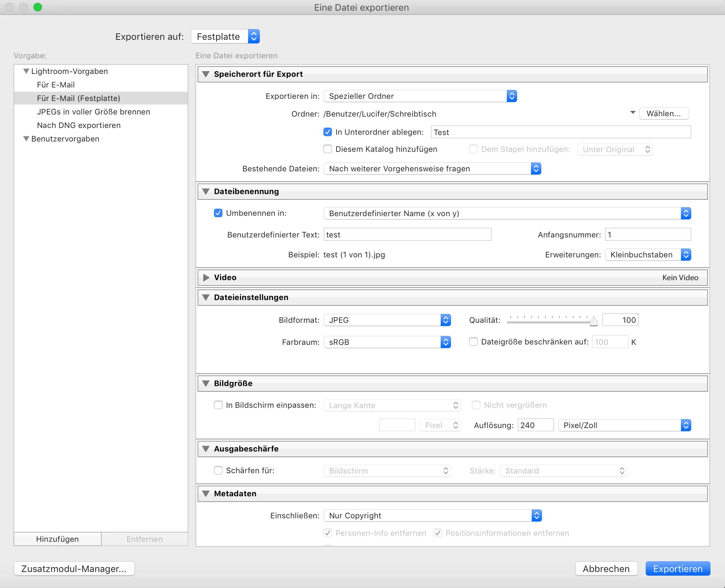The height and width of the screenshot is (588, 725).
Task: Collapse the Bildgröße section triangle
Action: [206, 384]
